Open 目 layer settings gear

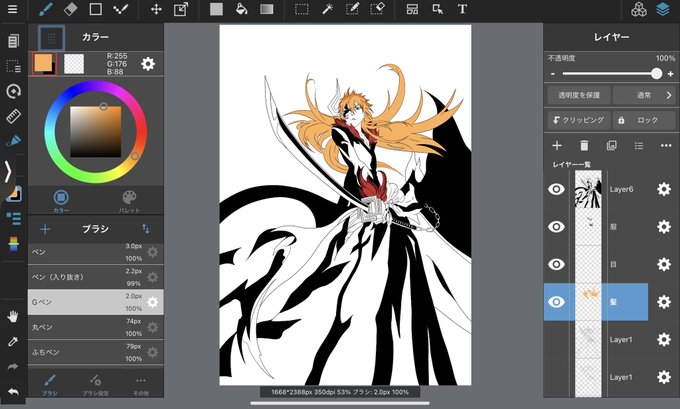point(664,264)
